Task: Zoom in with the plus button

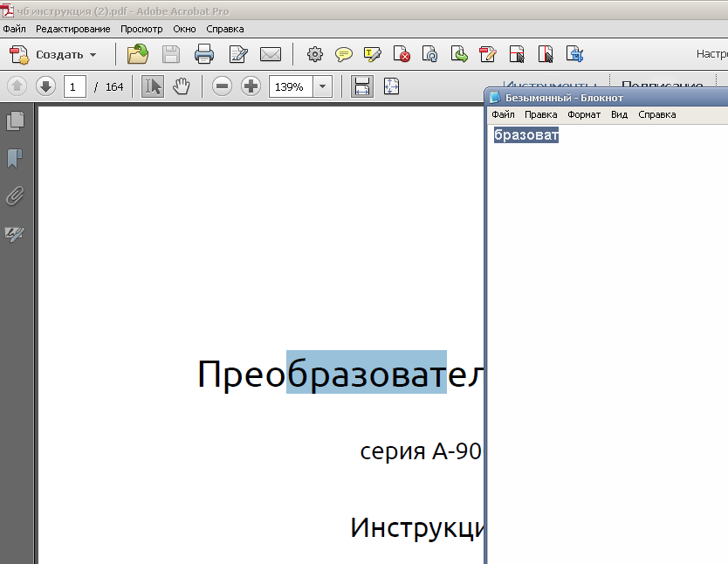Action: 251,86
